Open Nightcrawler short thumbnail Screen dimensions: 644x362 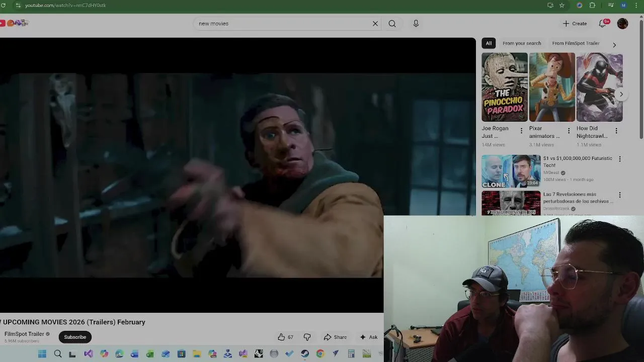(x=599, y=87)
